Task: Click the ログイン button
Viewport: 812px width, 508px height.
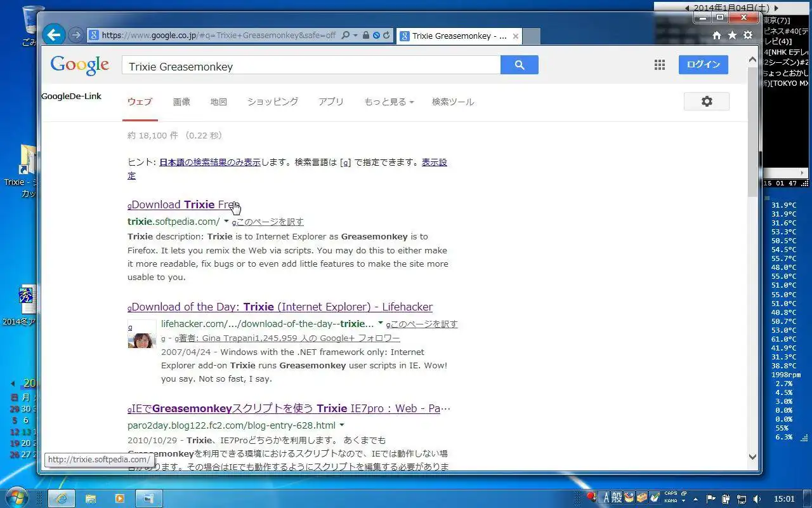Action: coord(704,65)
